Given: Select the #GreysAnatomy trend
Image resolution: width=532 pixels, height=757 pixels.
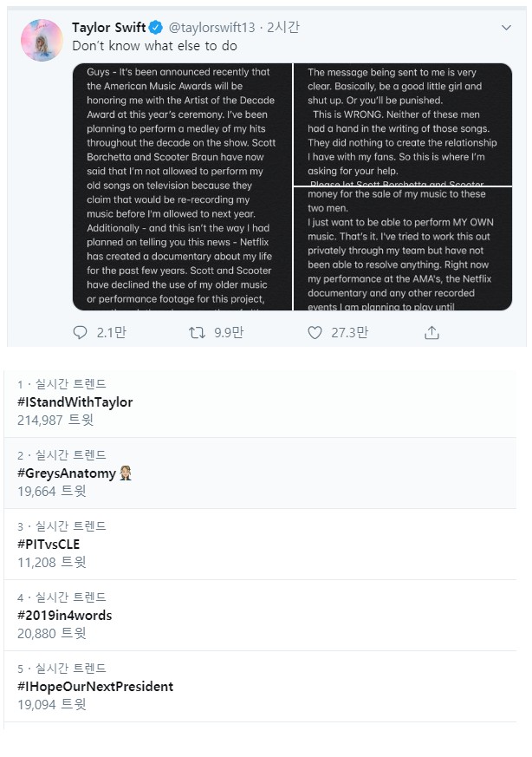Looking at the screenshot, I should coord(260,473).
